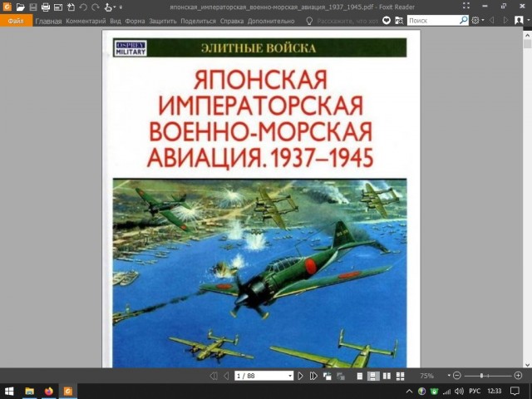The height and width of the screenshot is (399, 532).
Task: Open the 75% zoom level dropdown
Action: tap(449, 376)
